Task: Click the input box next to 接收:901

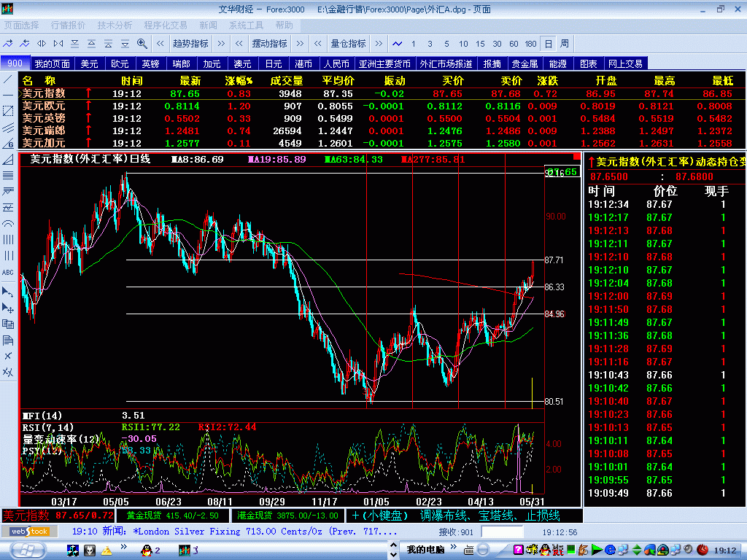Action: (x=502, y=532)
